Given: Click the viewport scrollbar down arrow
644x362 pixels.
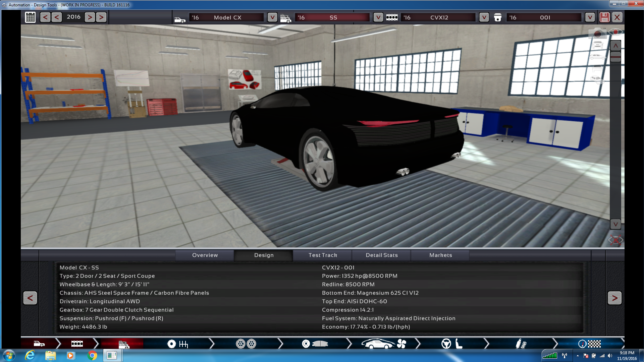Looking at the screenshot, I should point(615,224).
